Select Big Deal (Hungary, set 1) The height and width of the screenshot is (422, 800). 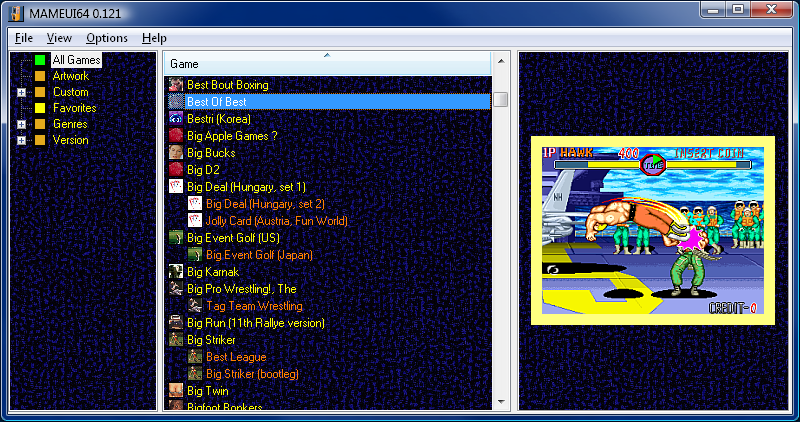pyautogui.click(x=246, y=187)
